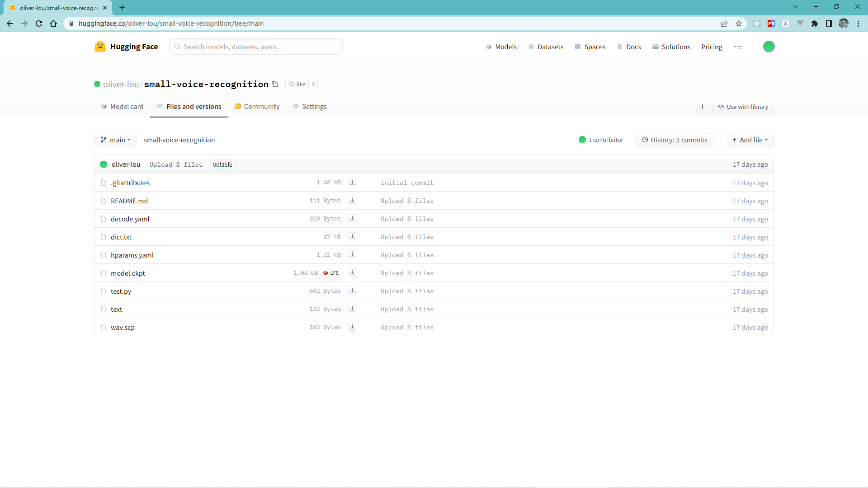This screenshot has height=488, width=868.
Task: Open the README.md file
Action: (129, 201)
